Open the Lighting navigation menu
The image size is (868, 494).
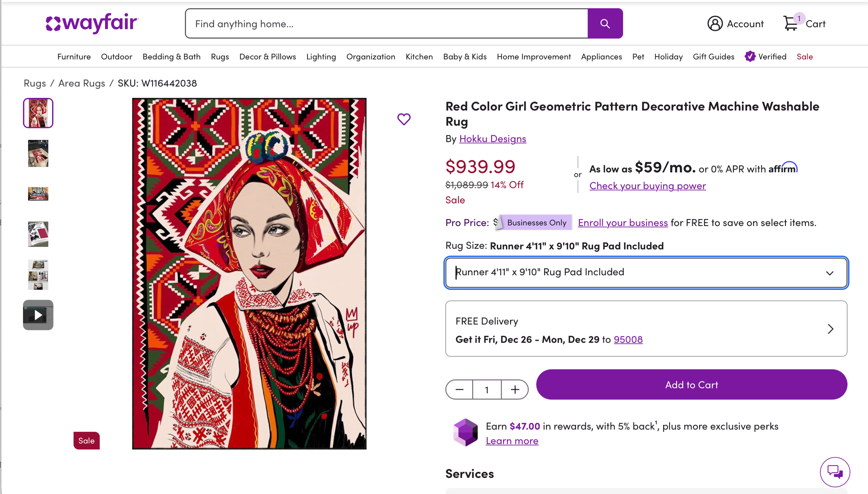tap(321, 57)
